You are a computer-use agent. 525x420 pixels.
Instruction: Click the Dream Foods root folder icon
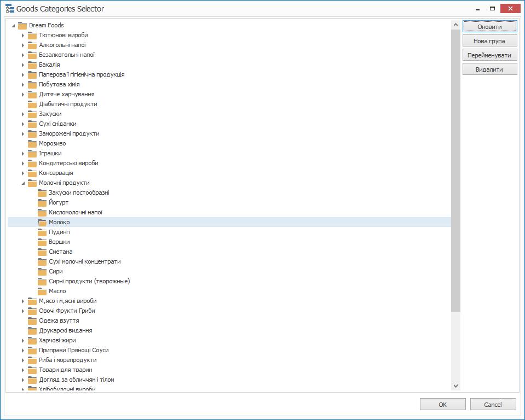click(22, 25)
